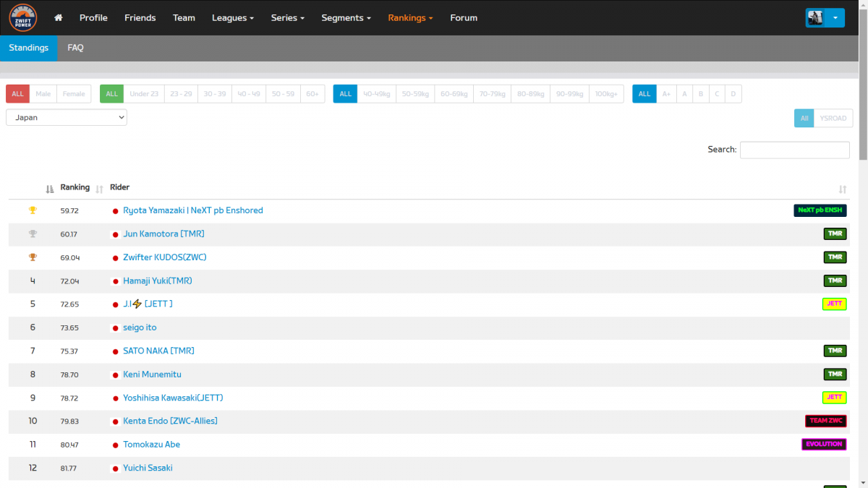Filter rankings to Male riders

click(43, 94)
